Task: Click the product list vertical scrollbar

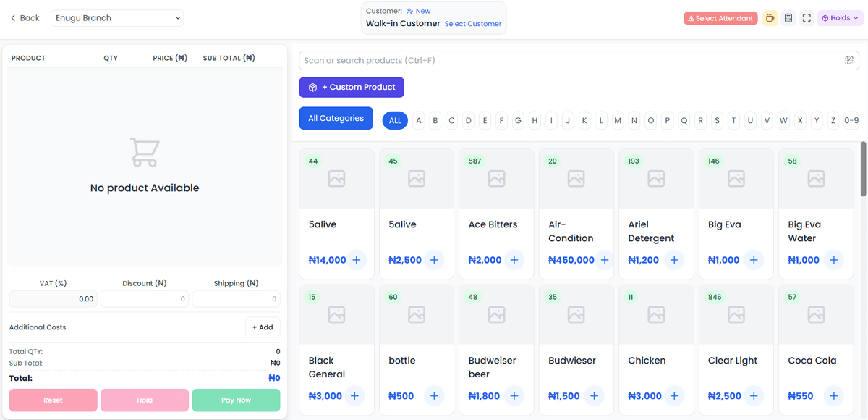Action: (x=862, y=169)
